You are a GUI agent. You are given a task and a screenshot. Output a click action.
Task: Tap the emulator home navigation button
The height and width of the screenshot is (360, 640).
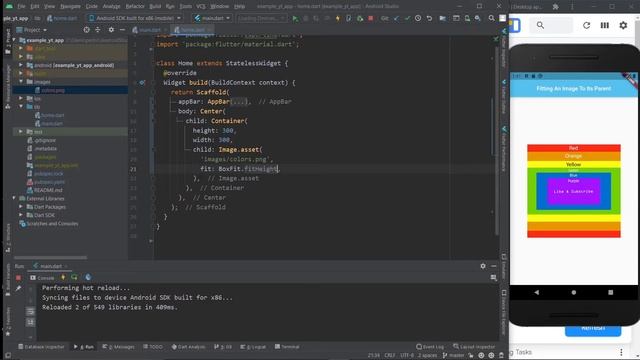[574, 292]
